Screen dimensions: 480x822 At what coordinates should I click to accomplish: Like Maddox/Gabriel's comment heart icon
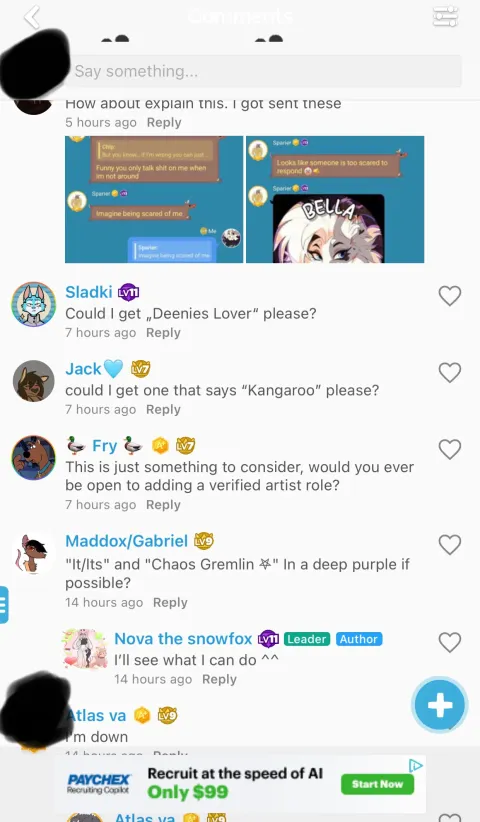click(x=450, y=545)
